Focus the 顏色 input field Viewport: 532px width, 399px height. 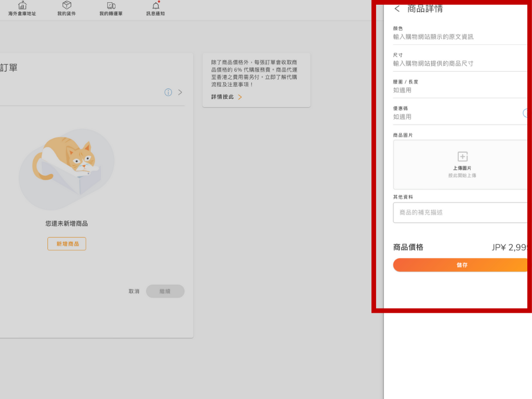coord(457,37)
